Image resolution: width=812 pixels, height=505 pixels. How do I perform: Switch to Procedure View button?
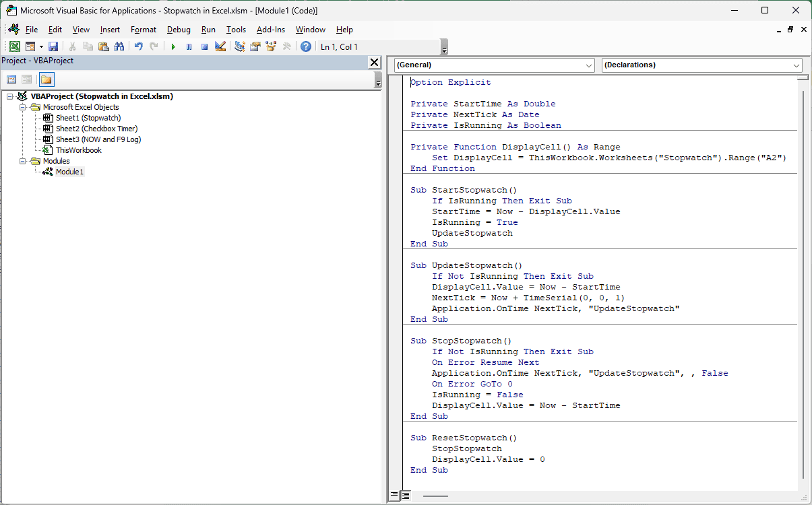[394, 496]
